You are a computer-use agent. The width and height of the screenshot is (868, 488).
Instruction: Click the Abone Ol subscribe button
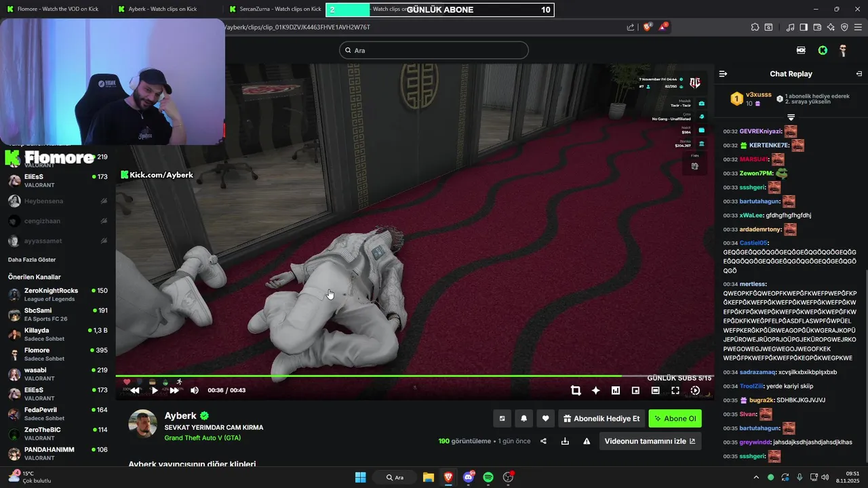[x=675, y=419]
